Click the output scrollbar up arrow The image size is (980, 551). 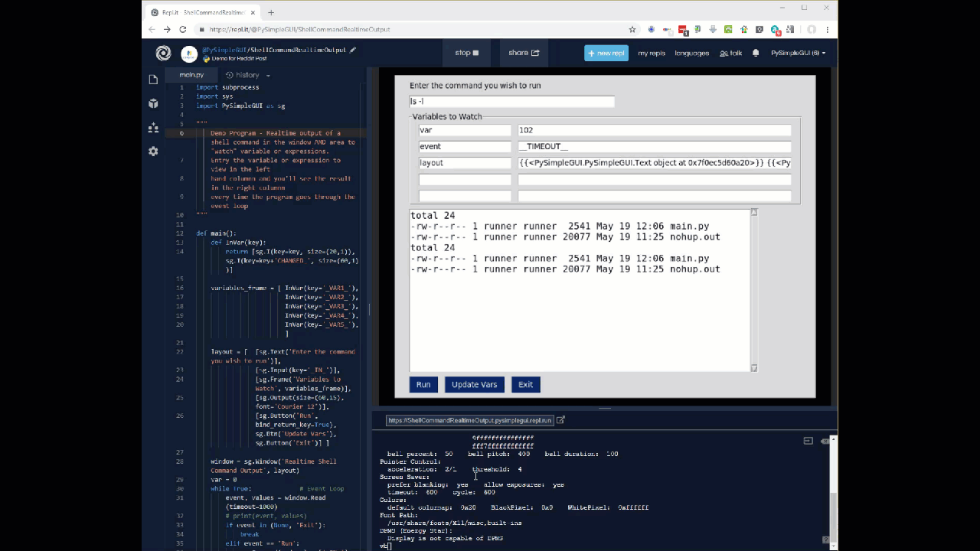753,212
